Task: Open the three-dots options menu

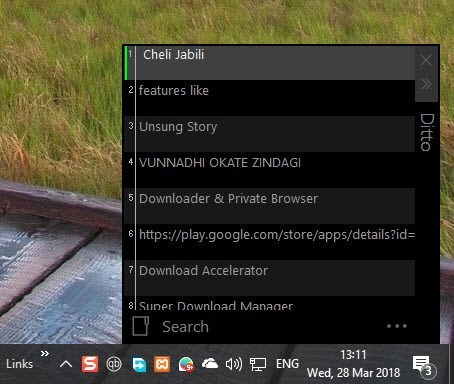Action: [x=397, y=326]
